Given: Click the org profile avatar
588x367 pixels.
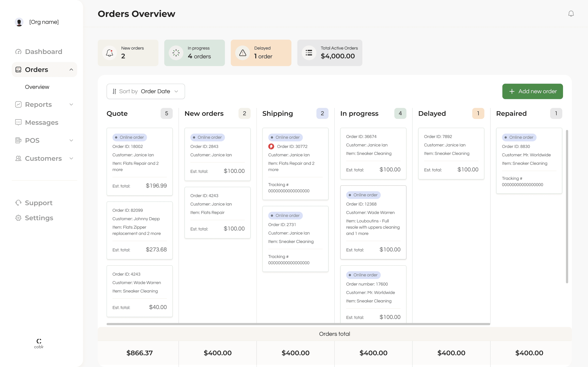Looking at the screenshot, I should click(19, 22).
